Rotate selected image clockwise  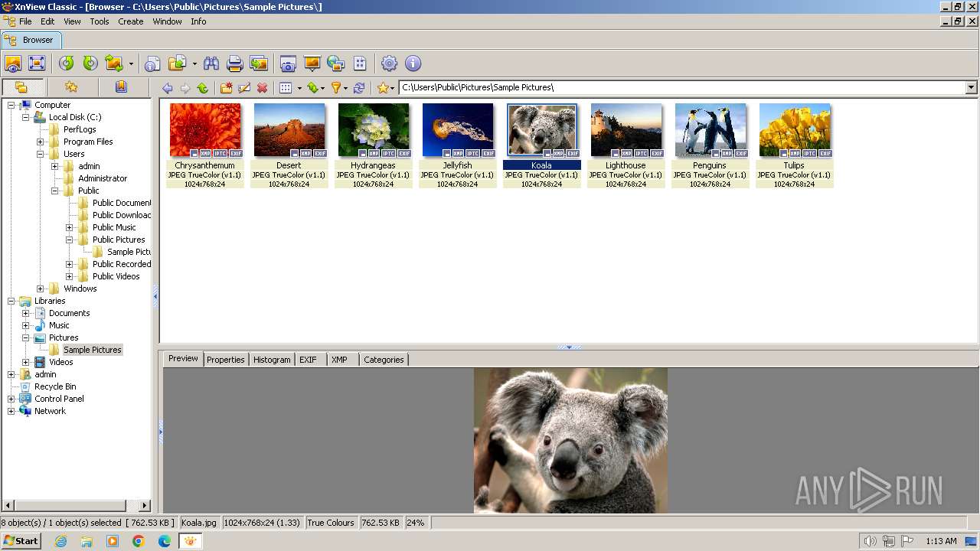coord(90,64)
